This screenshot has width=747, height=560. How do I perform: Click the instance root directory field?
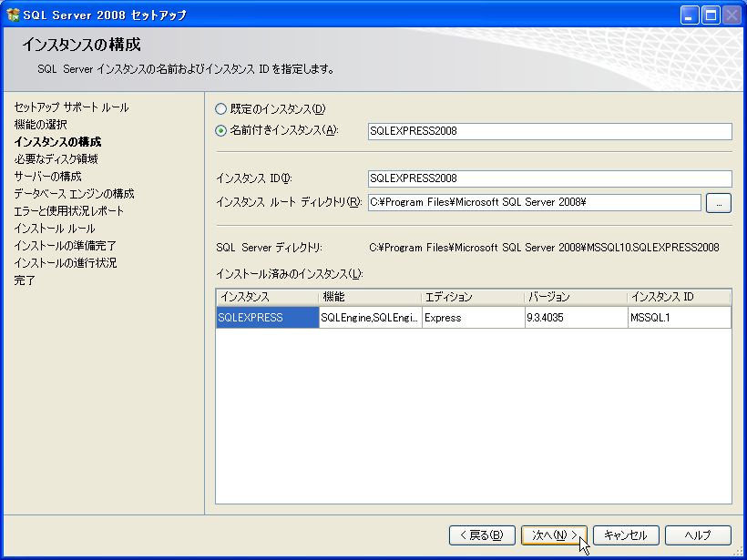pyautogui.click(x=534, y=202)
